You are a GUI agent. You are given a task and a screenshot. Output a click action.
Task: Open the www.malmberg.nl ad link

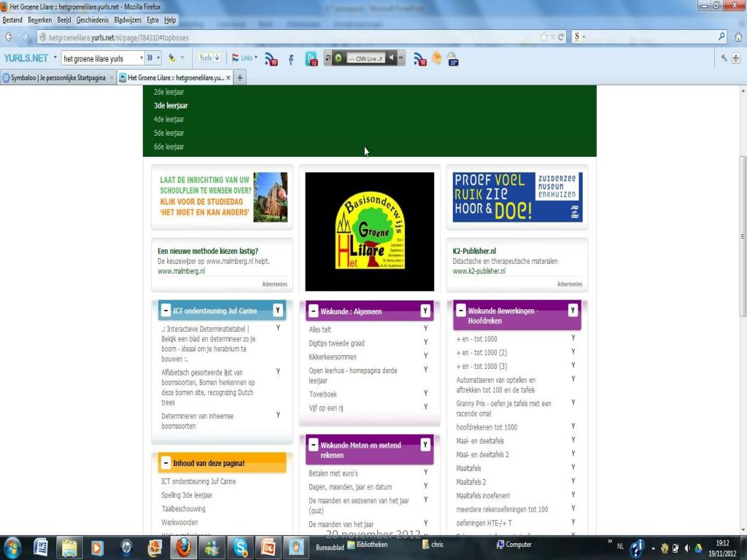tap(181, 271)
